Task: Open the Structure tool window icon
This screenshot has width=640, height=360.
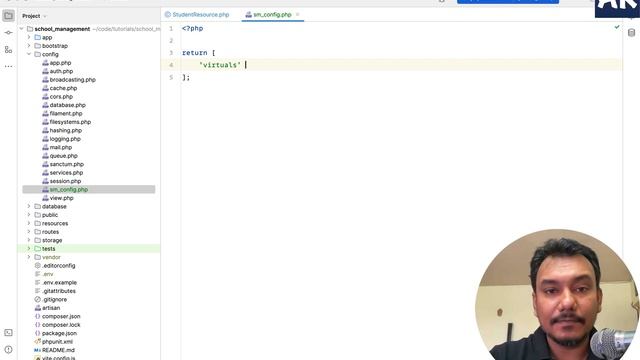Action: [8, 49]
